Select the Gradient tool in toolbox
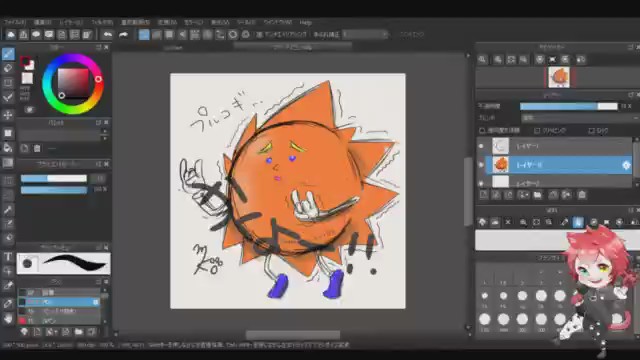The width and height of the screenshot is (640, 360). pos(8,163)
